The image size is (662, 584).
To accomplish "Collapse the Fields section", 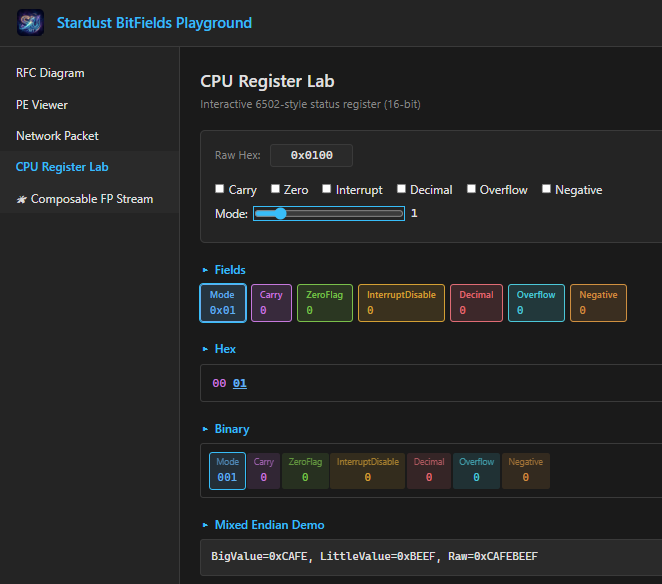I will tap(224, 270).
